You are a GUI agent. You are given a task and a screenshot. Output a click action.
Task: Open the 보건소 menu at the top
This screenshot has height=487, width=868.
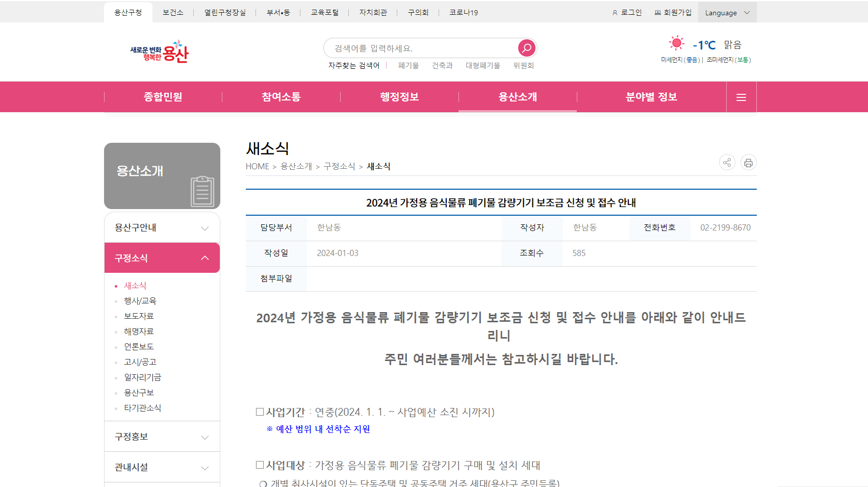tap(173, 12)
